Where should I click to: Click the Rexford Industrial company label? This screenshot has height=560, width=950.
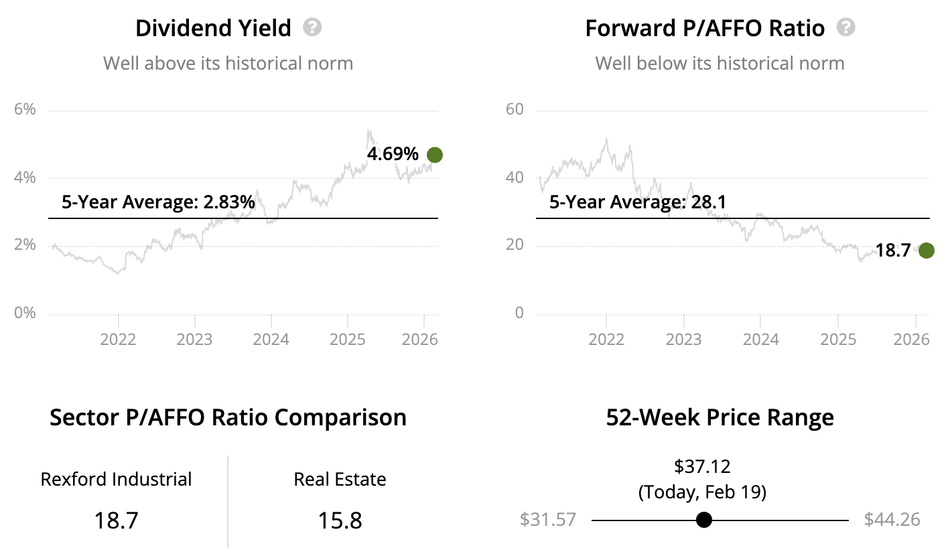(117, 480)
